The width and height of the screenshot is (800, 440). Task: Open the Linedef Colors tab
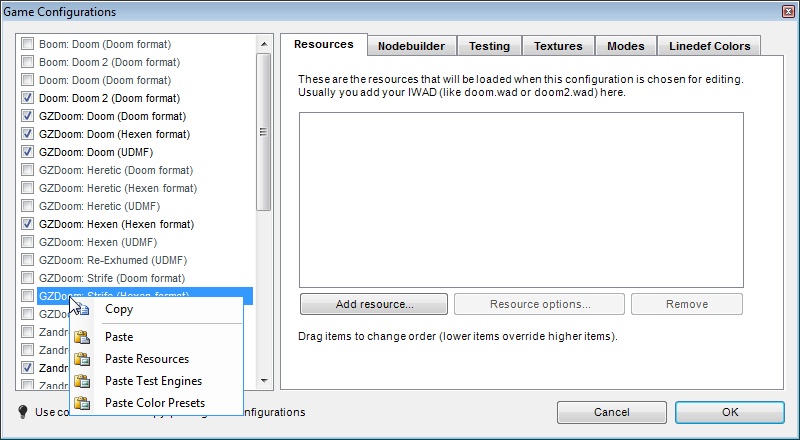pos(710,46)
